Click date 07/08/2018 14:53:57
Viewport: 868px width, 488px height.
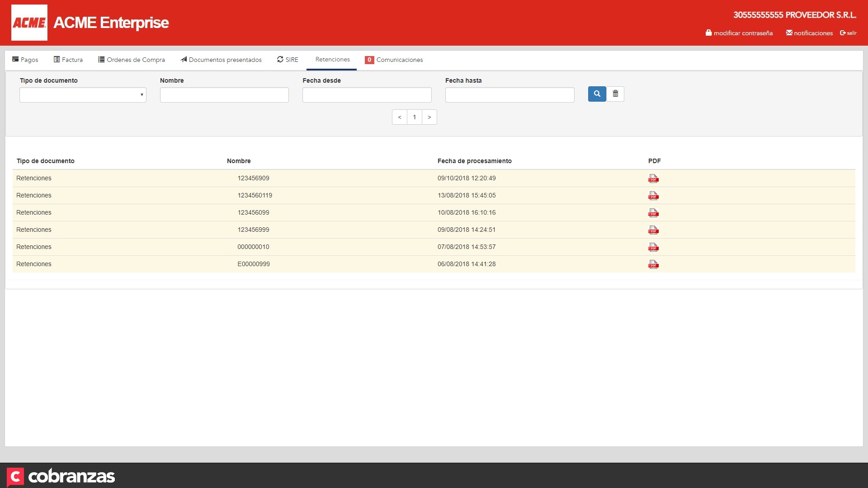tap(467, 247)
